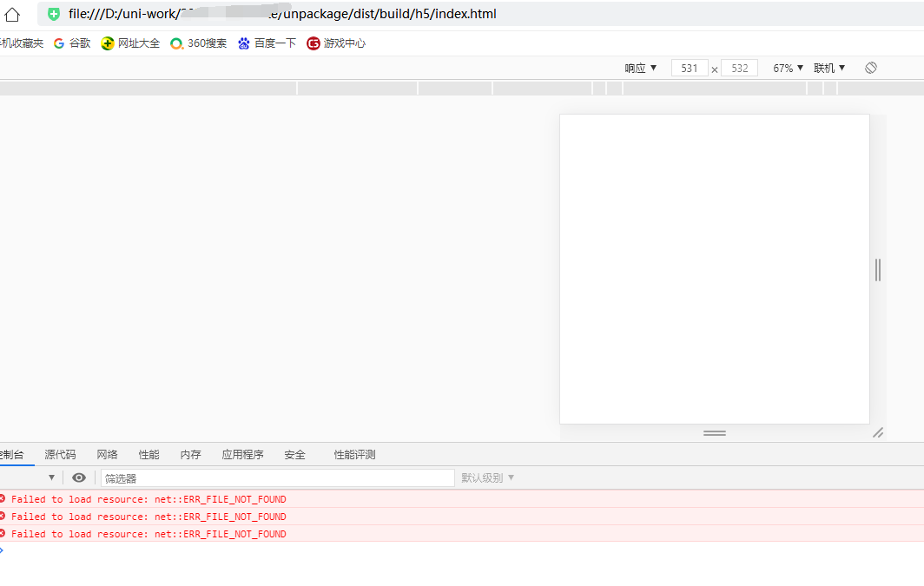This screenshot has width=924, height=586.
Task: Click the 百度一下 bookmark icon
Action: 244,43
